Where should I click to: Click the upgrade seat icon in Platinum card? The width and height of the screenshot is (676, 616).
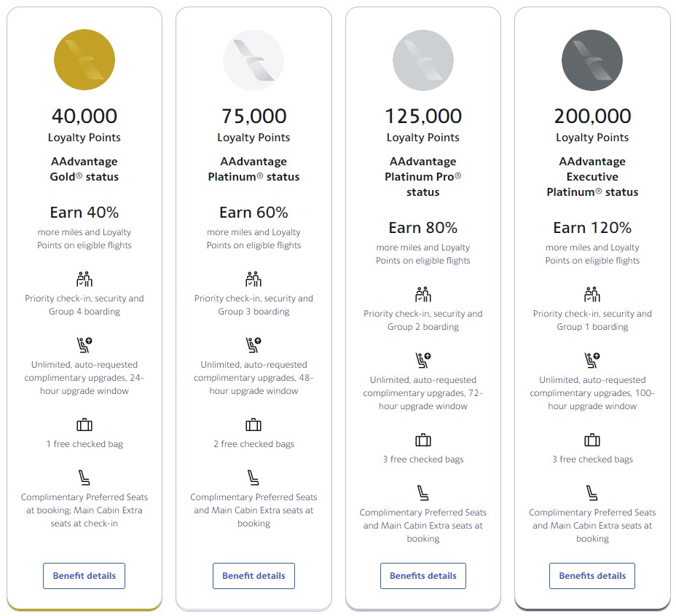(253, 345)
